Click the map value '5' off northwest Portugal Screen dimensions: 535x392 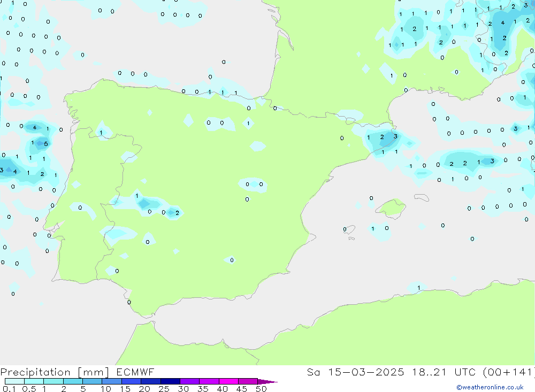45,144
